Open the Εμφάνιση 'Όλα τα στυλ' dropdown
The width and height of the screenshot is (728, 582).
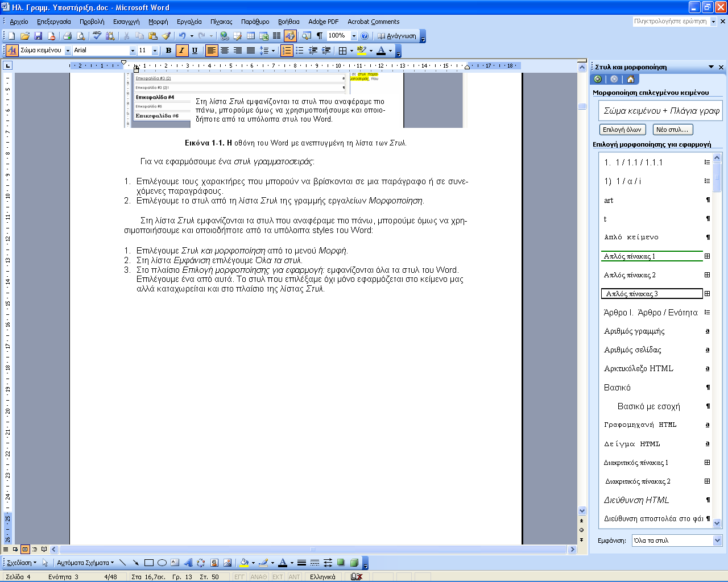[717, 541]
